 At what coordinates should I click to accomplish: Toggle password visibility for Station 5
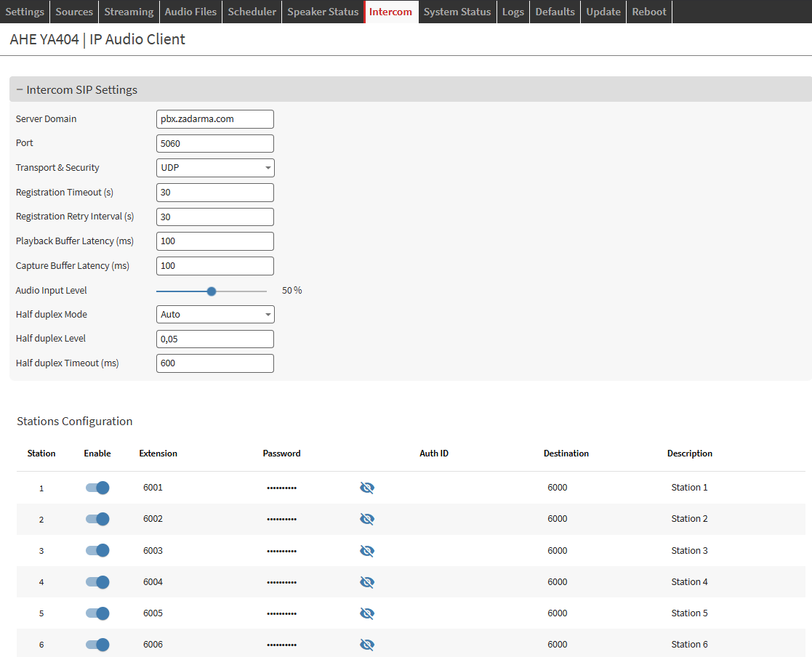pyautogui.click(x=367, y=613)
